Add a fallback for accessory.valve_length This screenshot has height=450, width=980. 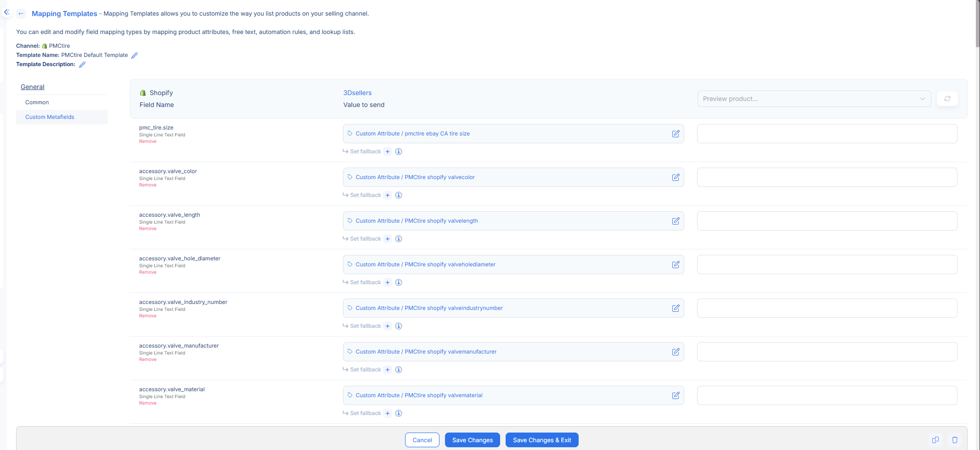[388, 238]
